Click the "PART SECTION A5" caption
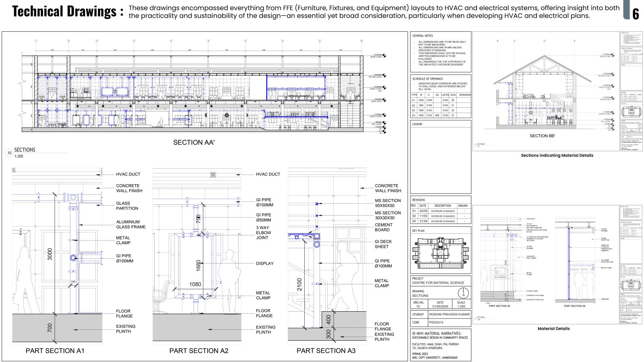The width and height of the screenshot is (644, 362). coord(499,306)
